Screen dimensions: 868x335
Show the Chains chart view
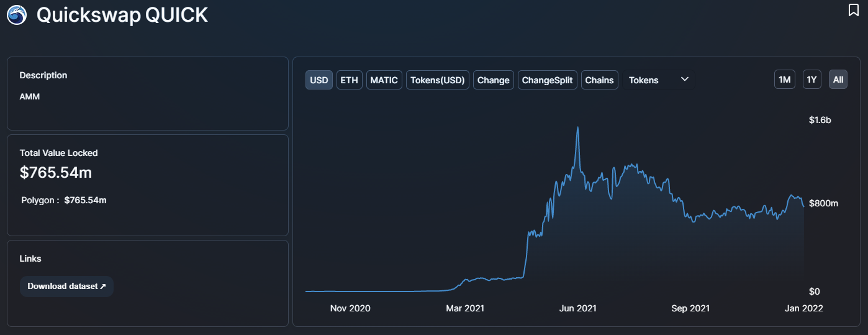tap(600, 80)
